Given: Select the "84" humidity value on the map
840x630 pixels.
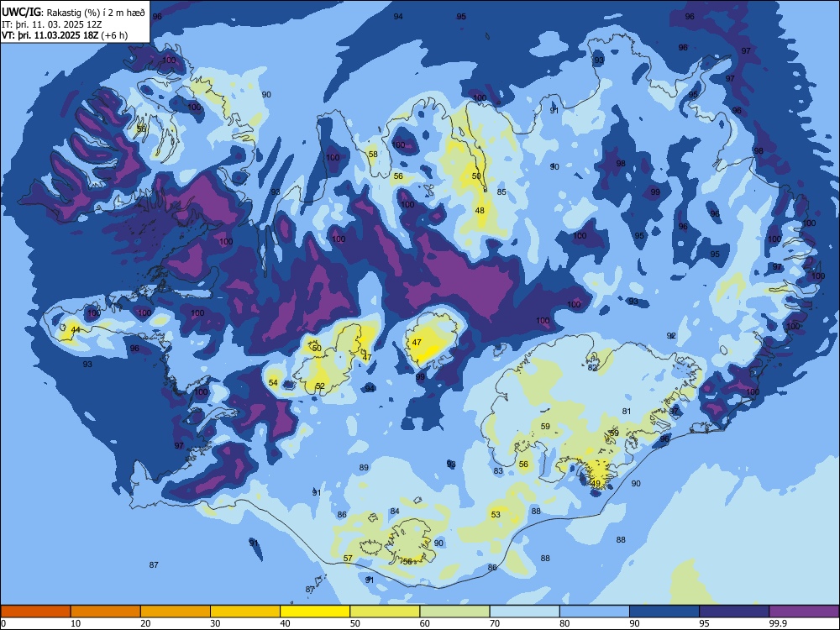Looking at the screenshot, I should pos(395,511).
